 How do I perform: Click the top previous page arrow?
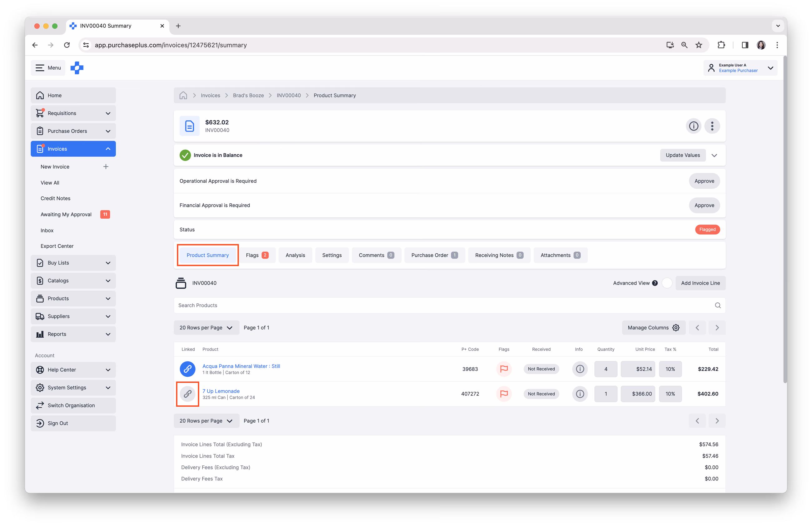coord(697,327)
